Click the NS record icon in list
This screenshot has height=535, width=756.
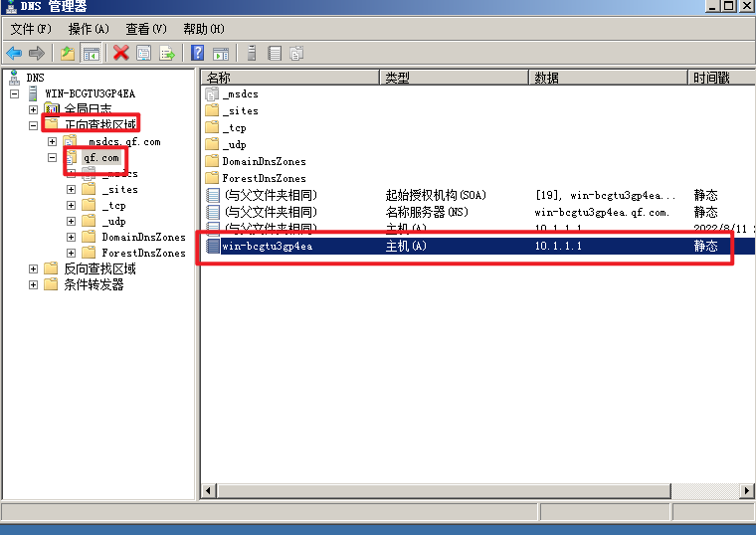[213, 212]
